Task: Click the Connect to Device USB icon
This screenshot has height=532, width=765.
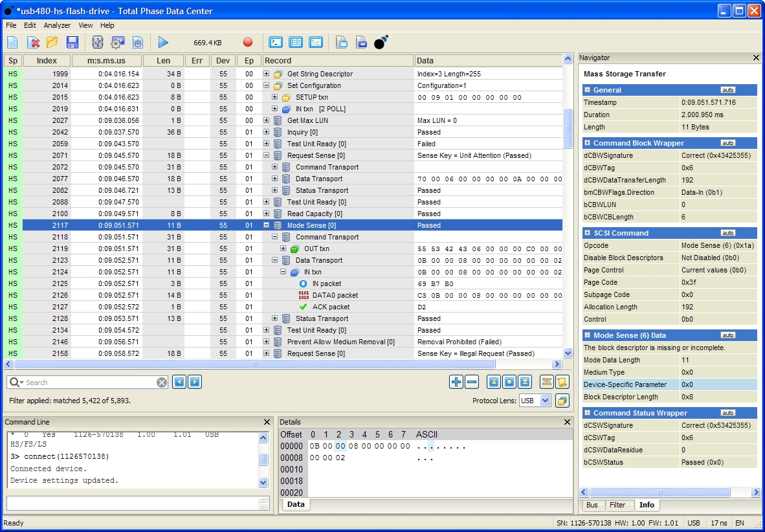Action: point(98,43)
